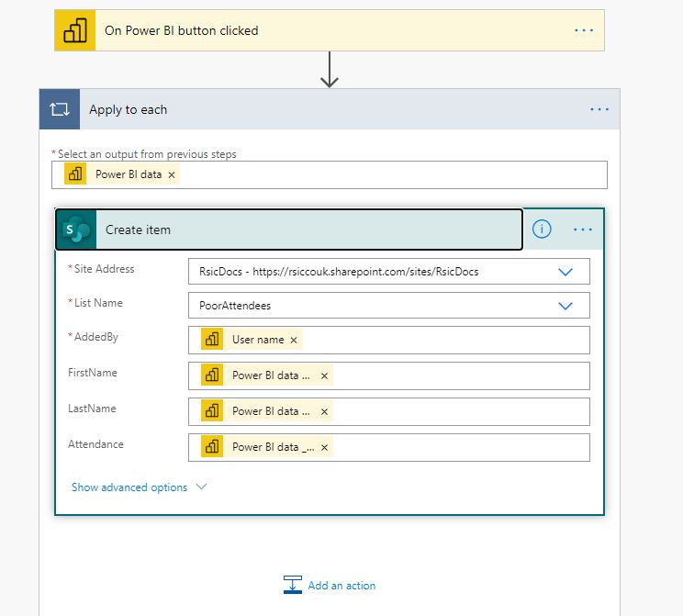
Task: Click the Attendance token Power BI icon
Action: point(212,446)
